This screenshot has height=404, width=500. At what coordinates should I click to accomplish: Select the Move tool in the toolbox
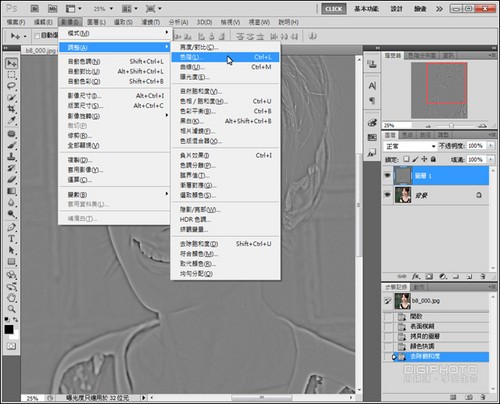tap(12, 63)
